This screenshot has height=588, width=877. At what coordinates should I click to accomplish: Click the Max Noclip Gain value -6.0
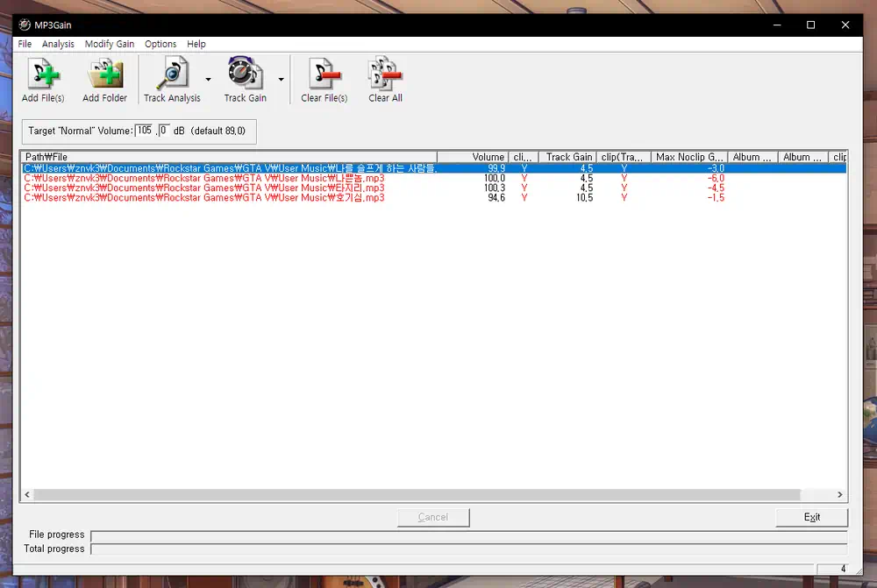[x=716, y=178]
